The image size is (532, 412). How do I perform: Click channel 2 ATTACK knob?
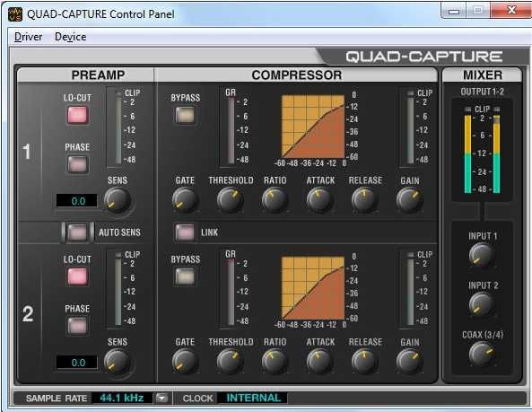coord(320,362)
